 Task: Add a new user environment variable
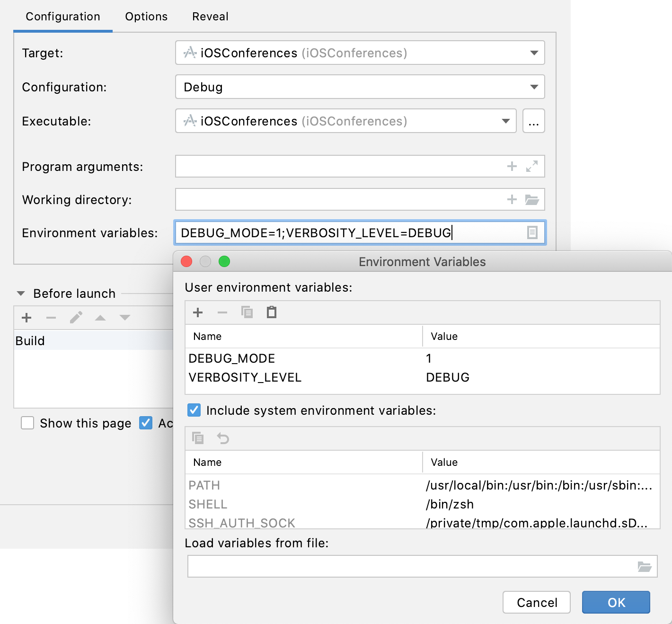click(198, 312)
